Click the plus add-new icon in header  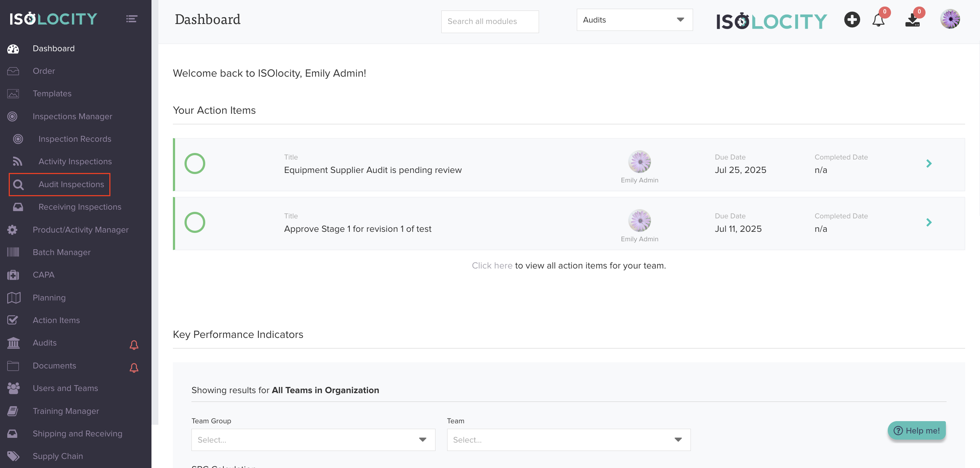(x=852, y=20)
